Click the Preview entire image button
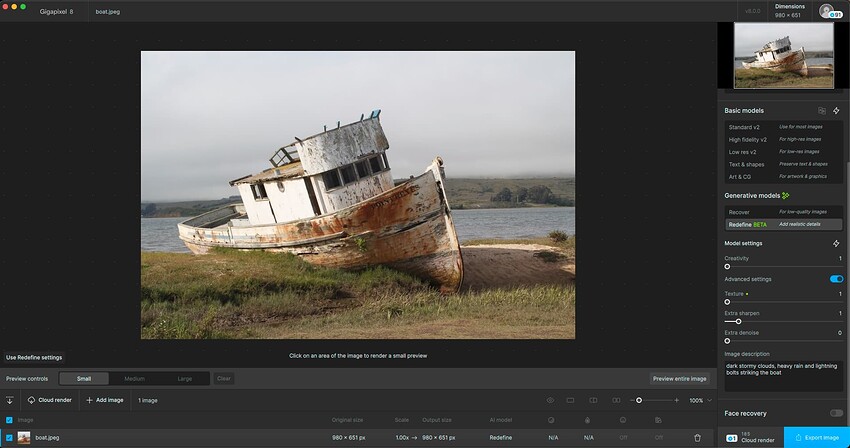The image size is (850, 448). click(679, 379)
